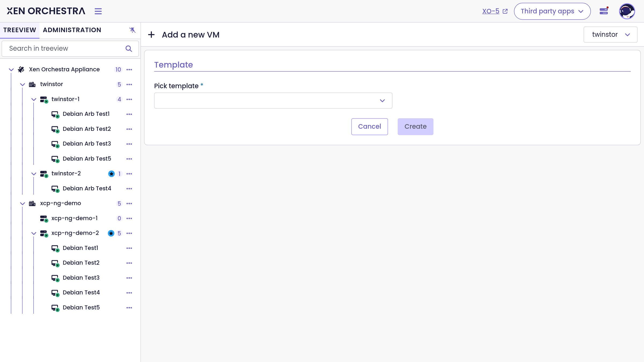The image size is (644, 362).
Task: Open more actions for Debian Arb Test4
Action: click(x=129, y=189)
